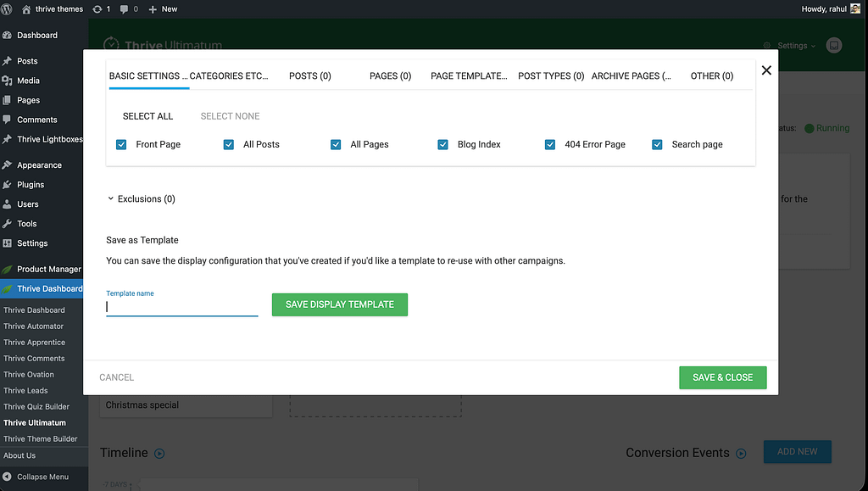This screenshot has height=491, width=868.
Task: Switch to the Posts (0) tab
Action: [309, 75]
